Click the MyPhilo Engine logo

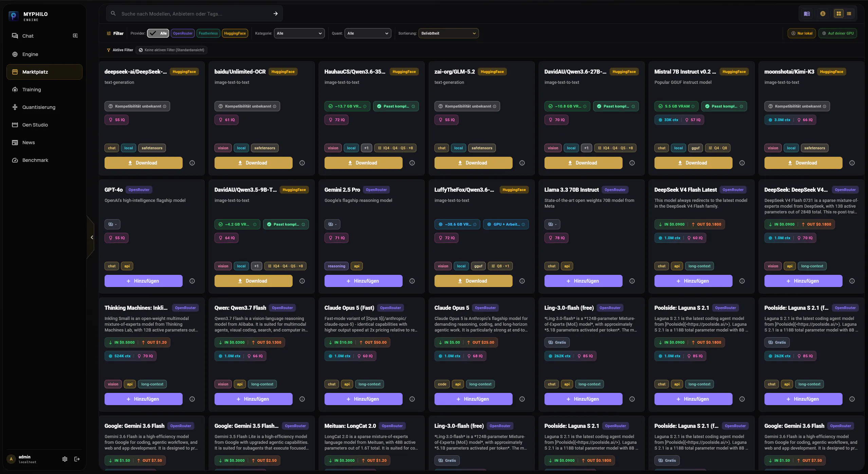tap(13, 16)
